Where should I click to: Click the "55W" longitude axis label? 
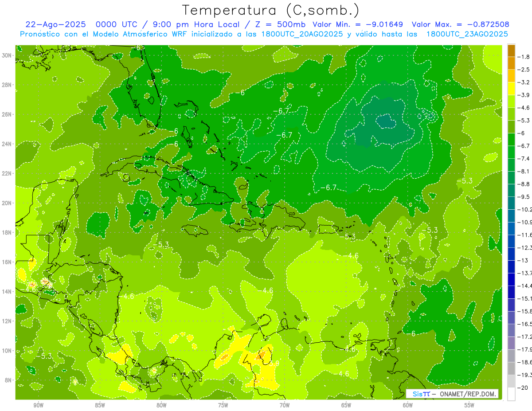point(469,405)
